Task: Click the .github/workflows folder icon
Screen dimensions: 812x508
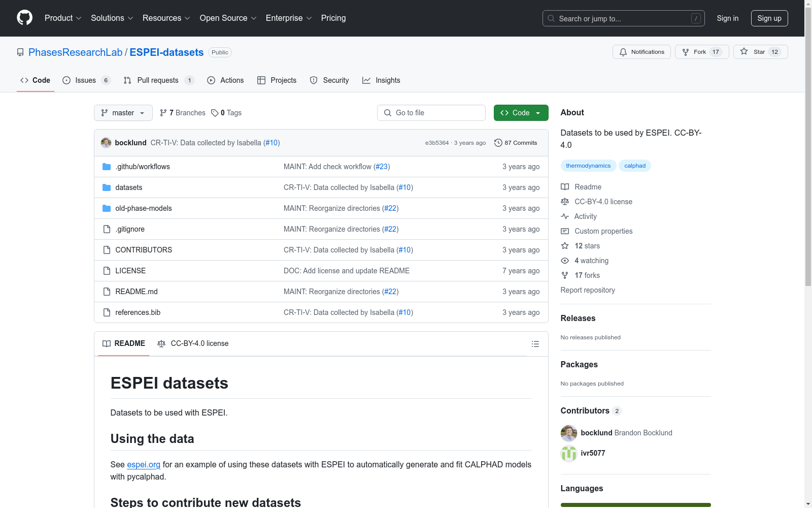Action: pyautogui.click(x=107, y=167)
